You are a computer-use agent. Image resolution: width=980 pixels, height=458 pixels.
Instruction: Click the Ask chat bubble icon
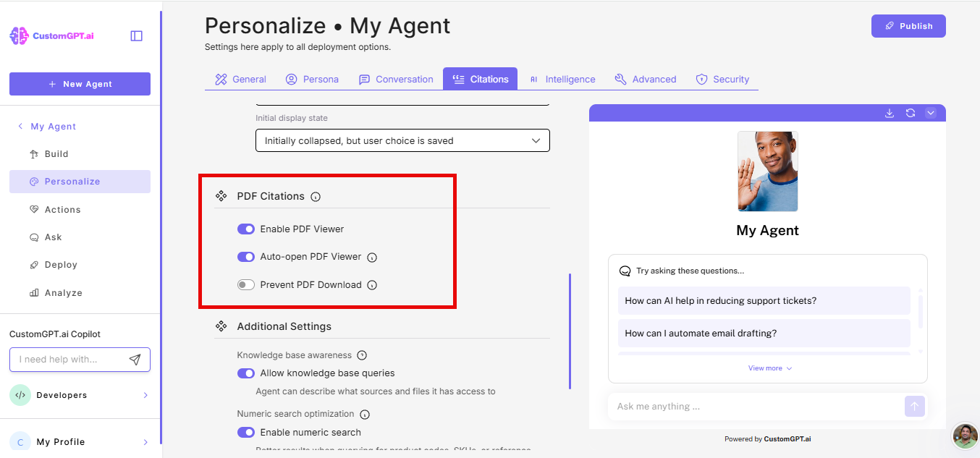point(34,237)
